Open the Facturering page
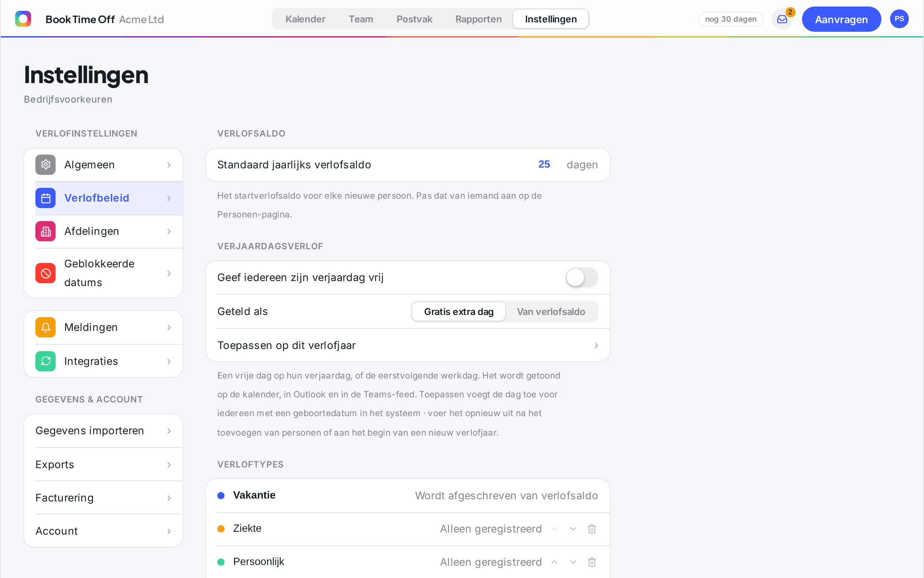Screen dimensions: 924x578 (103, 498)
